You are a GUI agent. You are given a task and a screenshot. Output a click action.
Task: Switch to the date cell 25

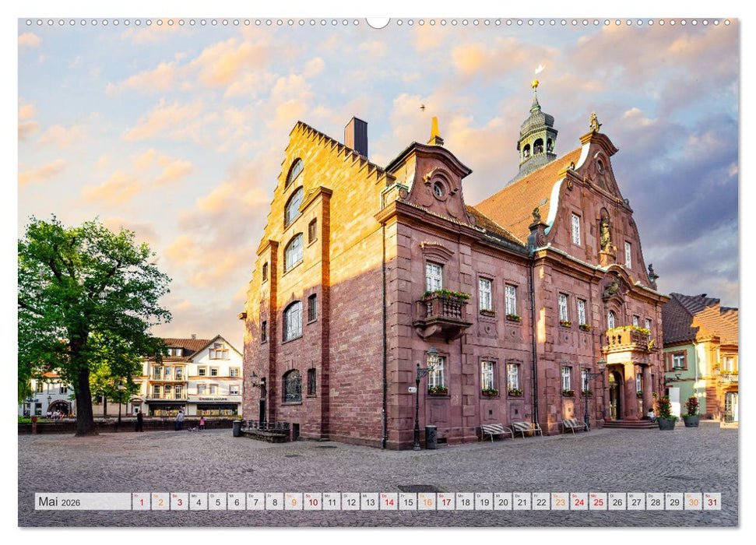[598, 502]
